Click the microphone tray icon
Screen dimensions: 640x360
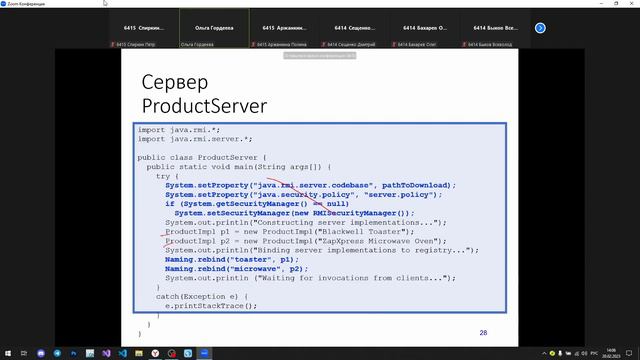click(x=560, y=353)
